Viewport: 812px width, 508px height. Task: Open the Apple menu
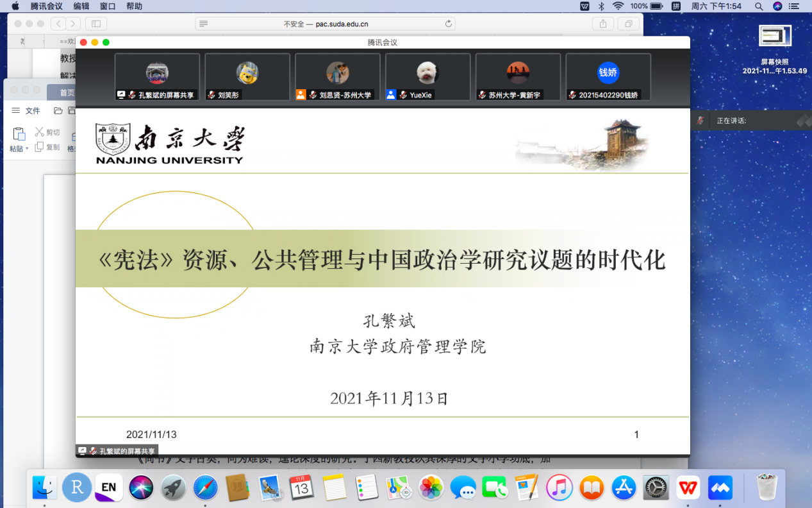(15, 6)
